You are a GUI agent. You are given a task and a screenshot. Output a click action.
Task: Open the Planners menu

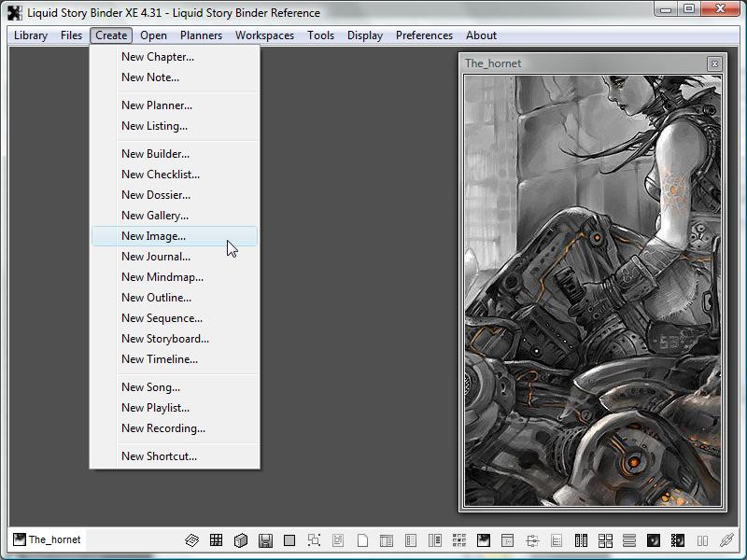click(201, 35)
